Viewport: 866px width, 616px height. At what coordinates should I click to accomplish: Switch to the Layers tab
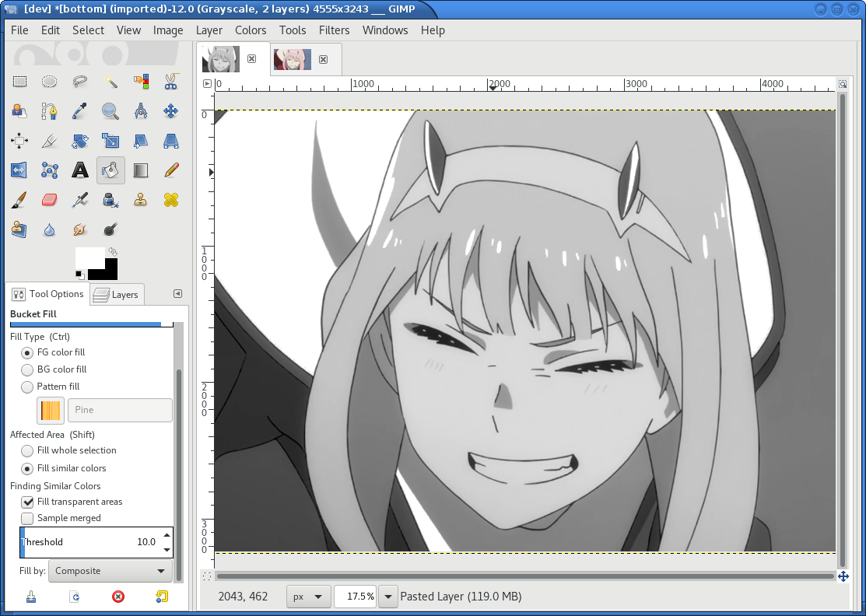click(117, 294)
